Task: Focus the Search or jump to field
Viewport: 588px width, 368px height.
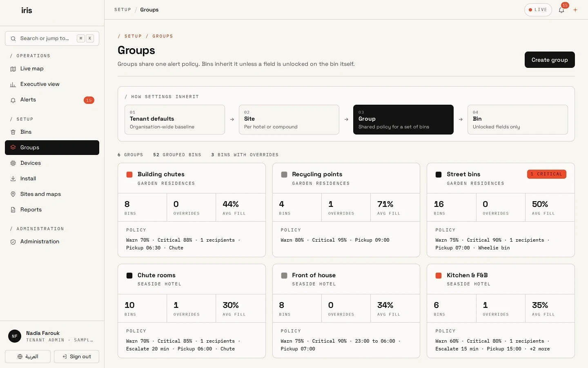Action: click(x=52, y=38)
